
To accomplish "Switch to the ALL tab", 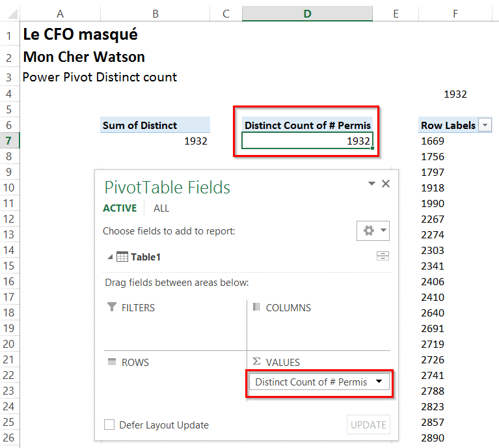I will [161, 208].
